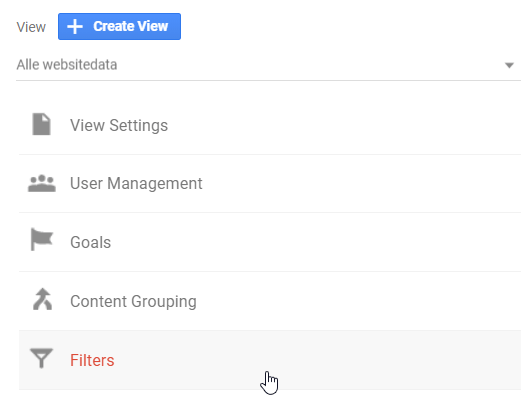Click the Content Grouping merge-arrow icon
525x395 pixels.
pos(43,299)
